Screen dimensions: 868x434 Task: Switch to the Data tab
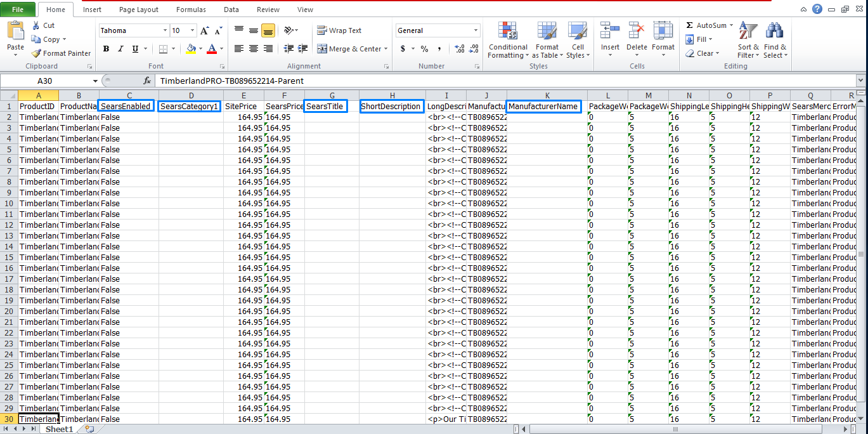click(231, 10)
